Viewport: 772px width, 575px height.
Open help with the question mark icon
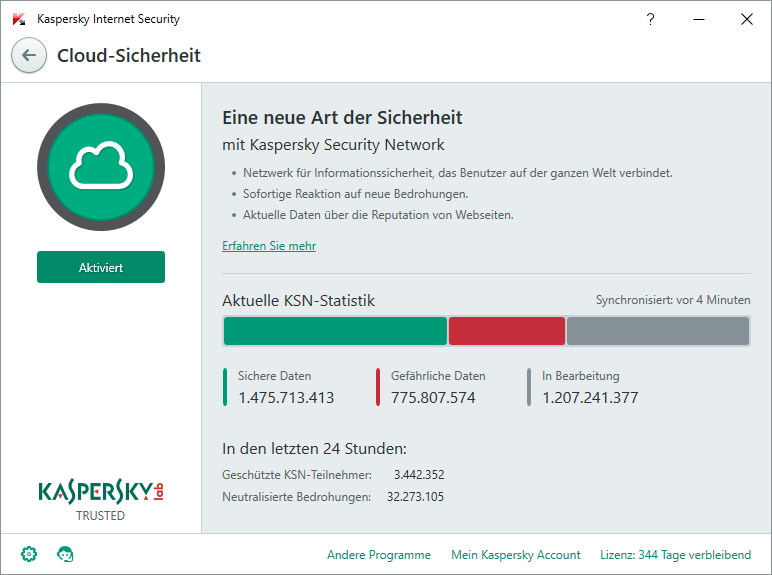[650, 19]
